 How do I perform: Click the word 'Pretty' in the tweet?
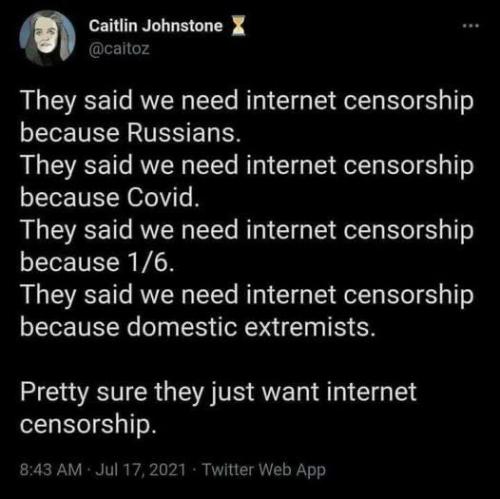point(54,393)
